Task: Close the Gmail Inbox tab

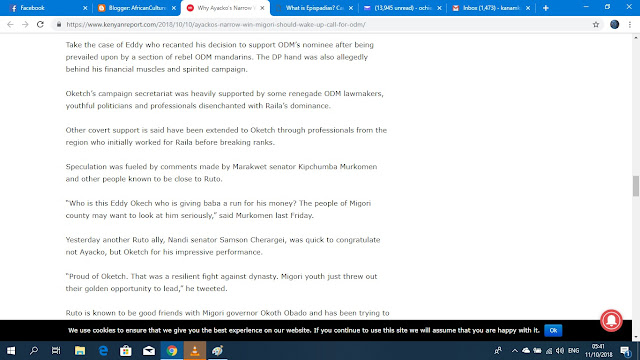Action: tap(528, 8)
